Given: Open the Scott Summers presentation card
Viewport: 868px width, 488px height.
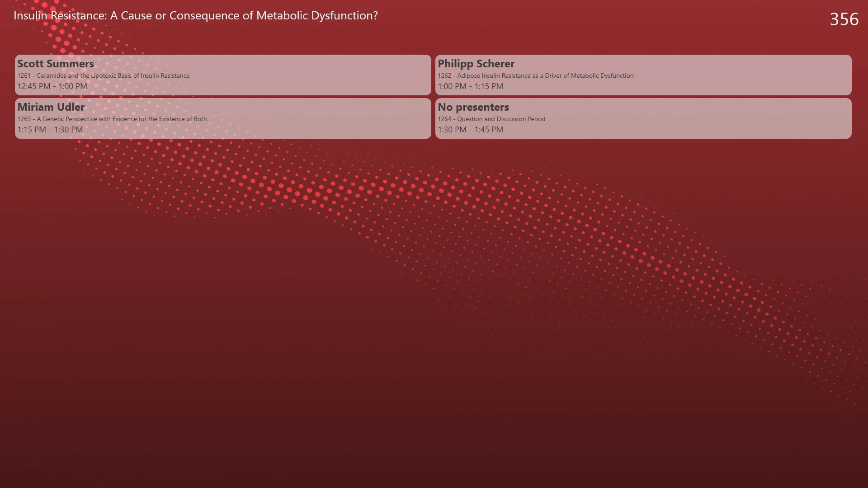Looking at the screenshot, I should [x=223, y=75].
